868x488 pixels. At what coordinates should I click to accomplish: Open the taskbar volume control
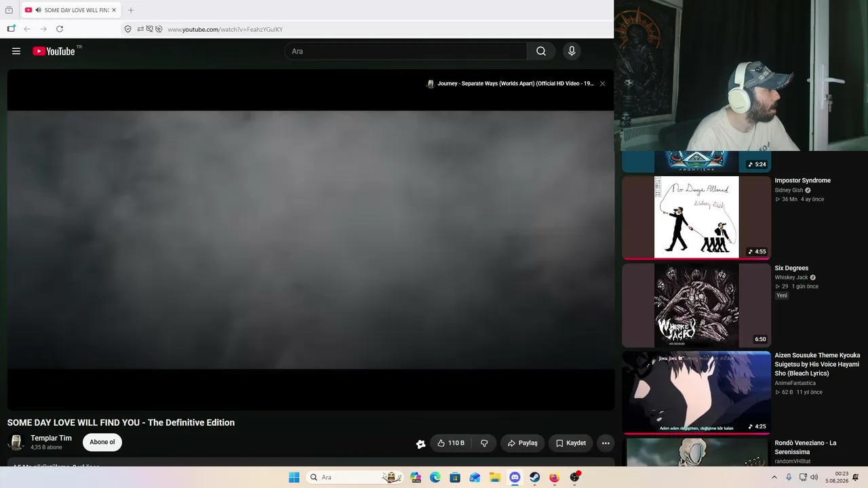point(814,477)
